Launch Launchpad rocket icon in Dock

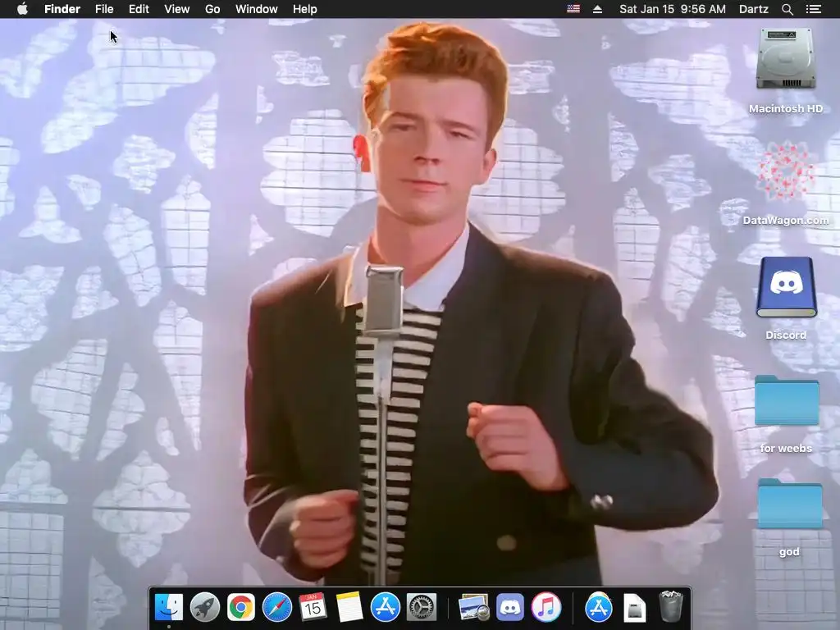click(204, 608)
